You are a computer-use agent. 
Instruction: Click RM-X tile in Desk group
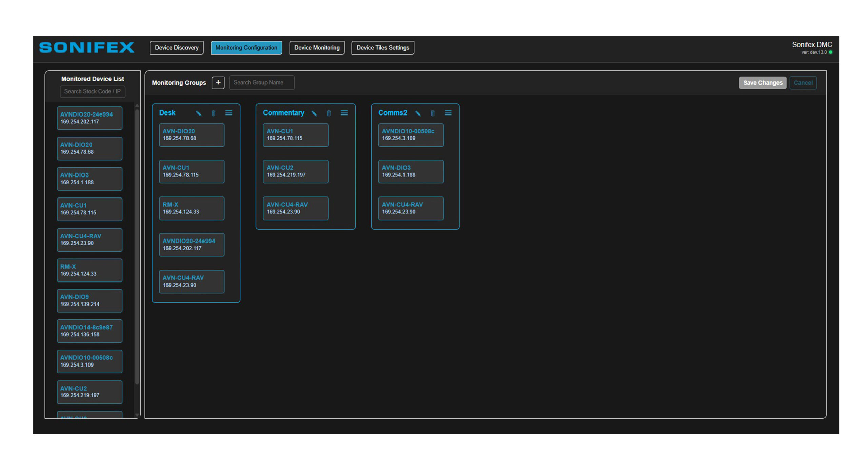click(192, 208)
